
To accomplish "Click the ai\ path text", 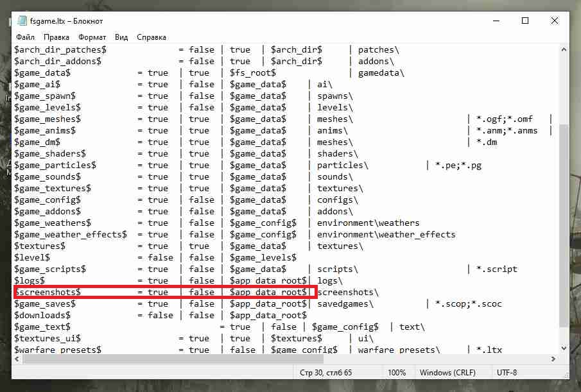I will [325, 85].
